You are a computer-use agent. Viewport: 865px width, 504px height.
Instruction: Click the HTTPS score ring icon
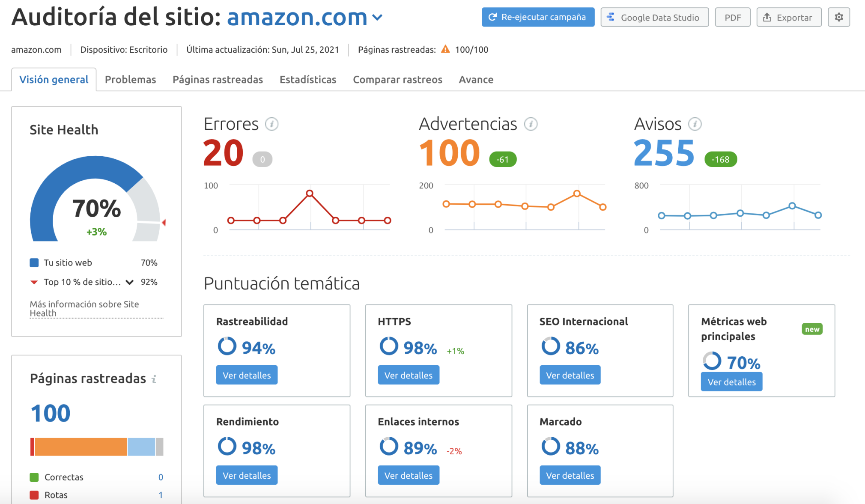click(x=388, y=346)
